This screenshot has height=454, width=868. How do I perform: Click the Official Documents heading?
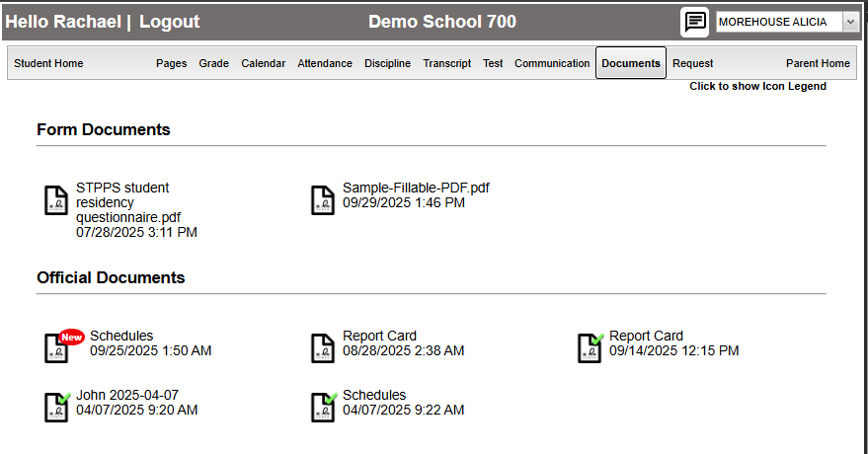(x=111, y=277)
